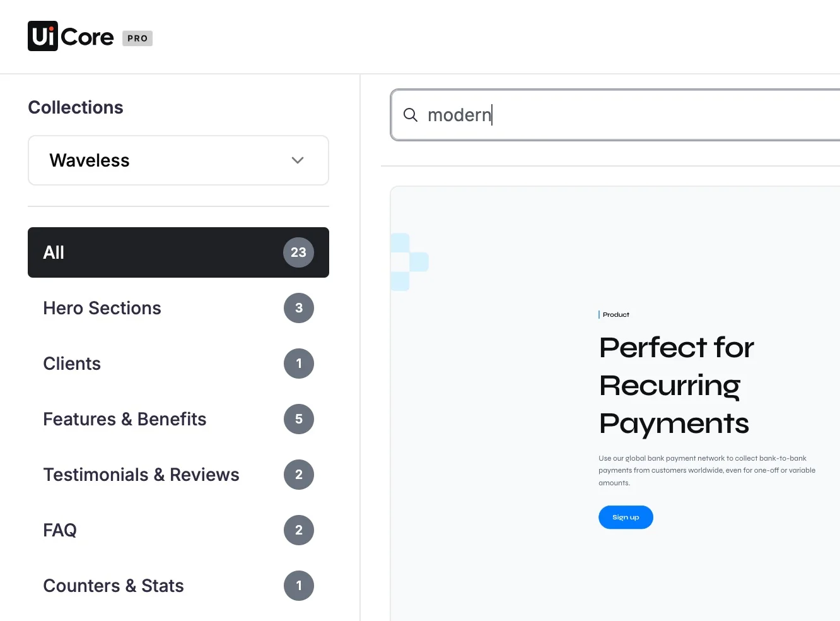840x621 pixels.
Task: Select the All category
Action: (x=178, y=252)
